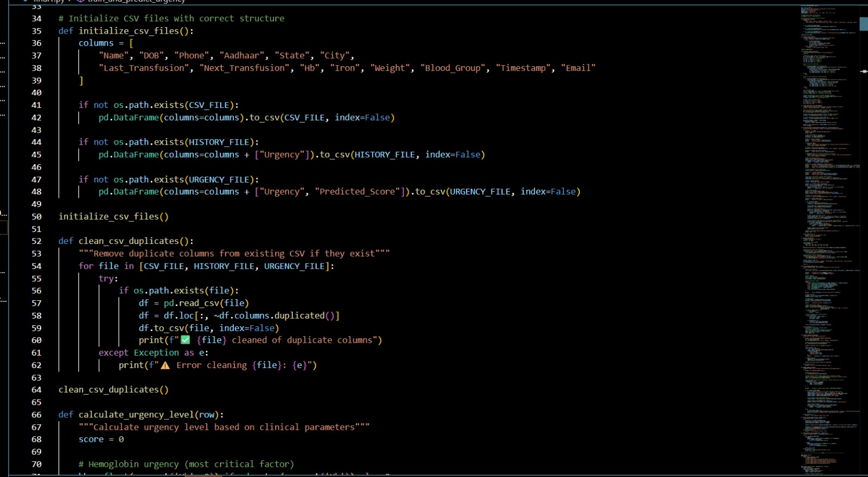Click the green checkmark emoji in the print statement
The image size is (868, 477).
tap(185, 340)
